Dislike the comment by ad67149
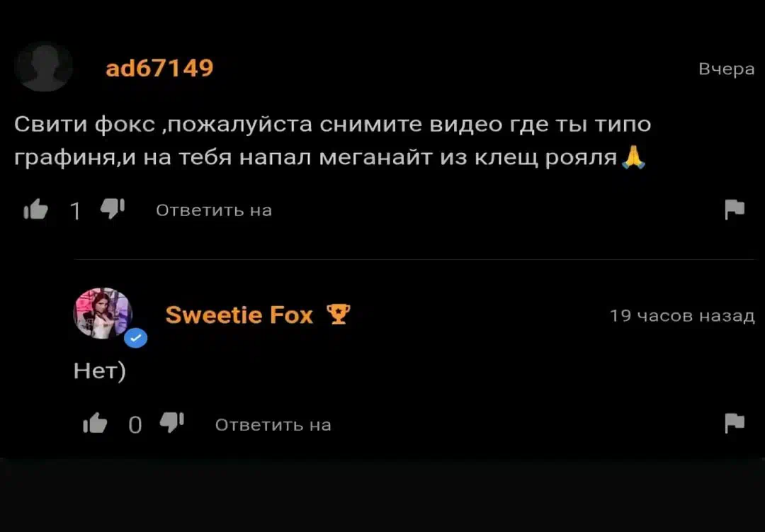Image resolution: width=765 pixels, height=532 pixels. coord(113,209)
